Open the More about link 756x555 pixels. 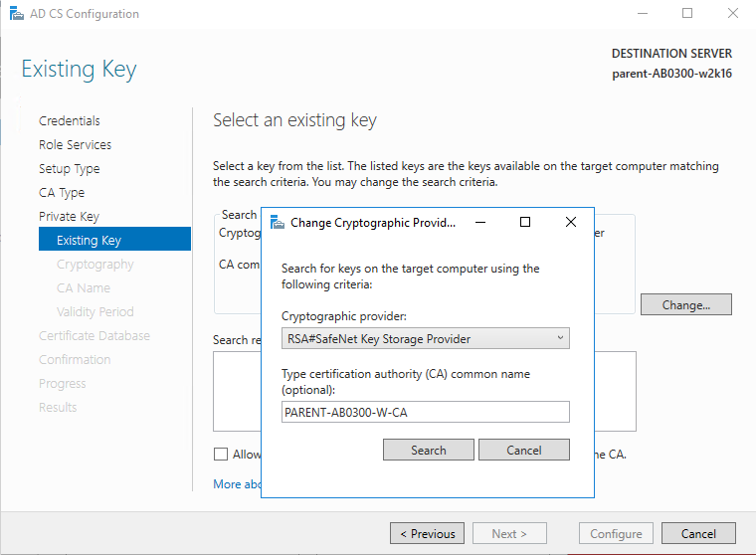tap(237, 484)
